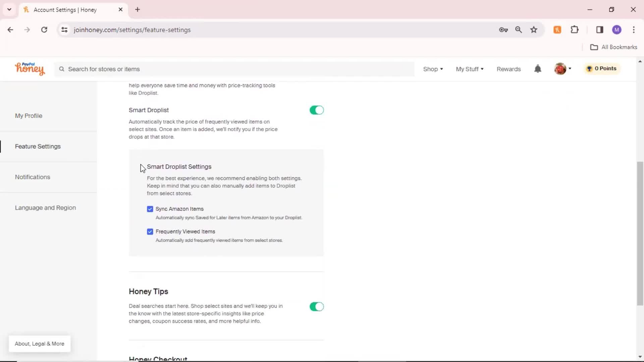Click the Honey extension icon in toolbar
This screenshot has width=644, height=362.
pyautogui.click(x=557, y=30)
